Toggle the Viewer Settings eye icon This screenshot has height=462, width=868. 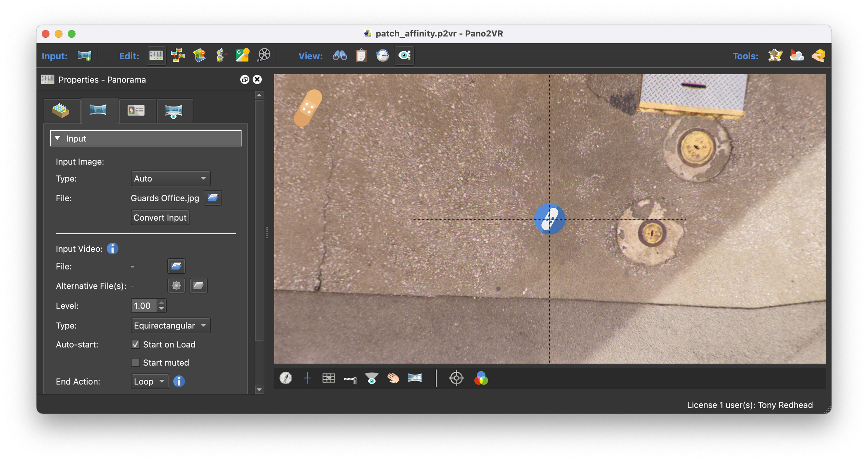[x=404, y=55]
